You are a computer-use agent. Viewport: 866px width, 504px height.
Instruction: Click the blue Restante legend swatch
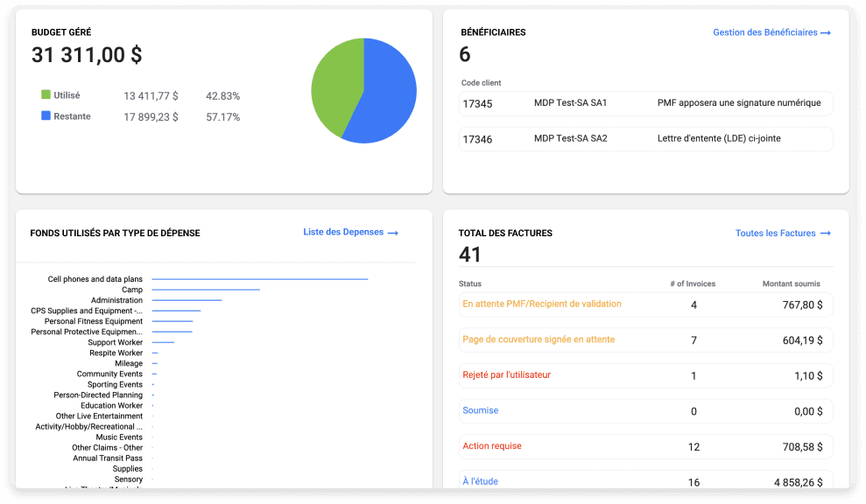pyautogui.click(x=46, y=115)
